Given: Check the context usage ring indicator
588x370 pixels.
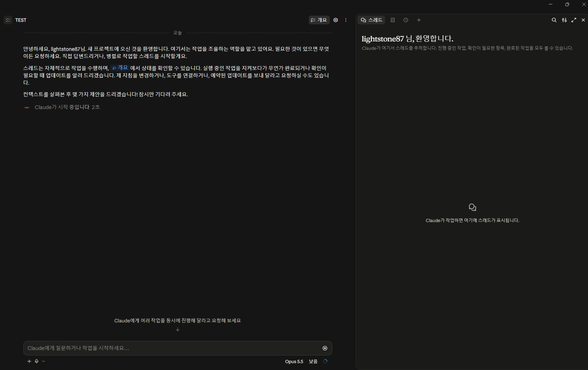Looking at the screenshot, I should coord(325,361).
